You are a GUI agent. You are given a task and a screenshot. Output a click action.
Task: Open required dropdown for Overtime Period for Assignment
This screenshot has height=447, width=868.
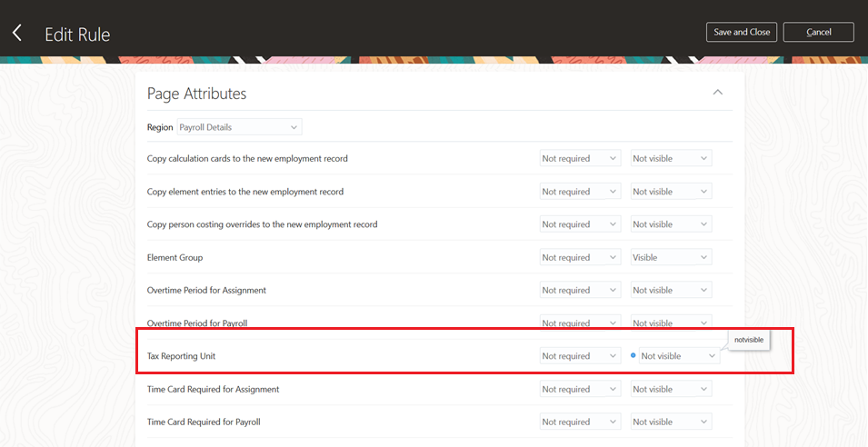tap(580, 291)
